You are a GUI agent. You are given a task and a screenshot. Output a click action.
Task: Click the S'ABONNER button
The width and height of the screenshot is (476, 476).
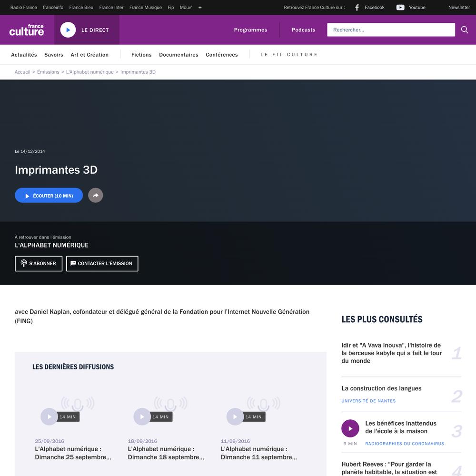(39, 264)
